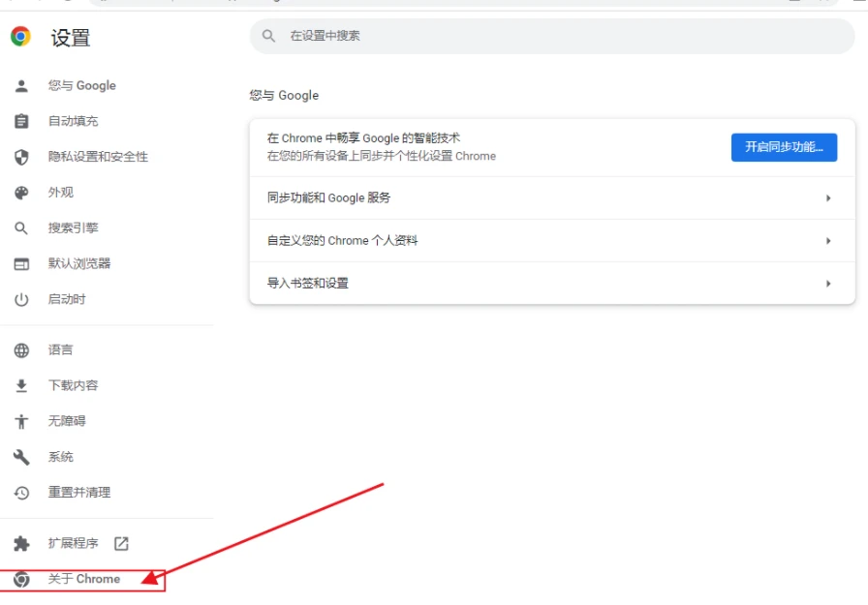Click the power icon for 启动时
This screenshot has height=605, width=868.
click(x=21, y=299)
